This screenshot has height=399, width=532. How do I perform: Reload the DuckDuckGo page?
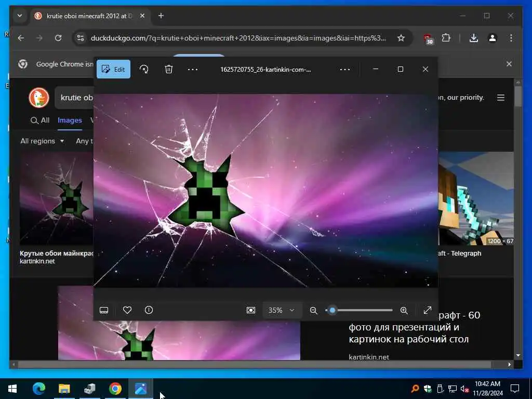tap(58, 38)
